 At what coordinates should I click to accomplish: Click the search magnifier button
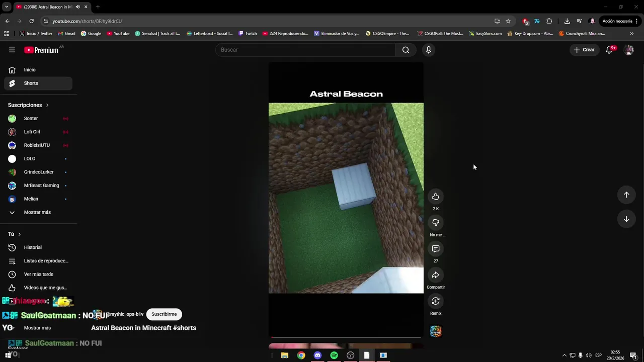pyautogui.click(x=406, y=50)
